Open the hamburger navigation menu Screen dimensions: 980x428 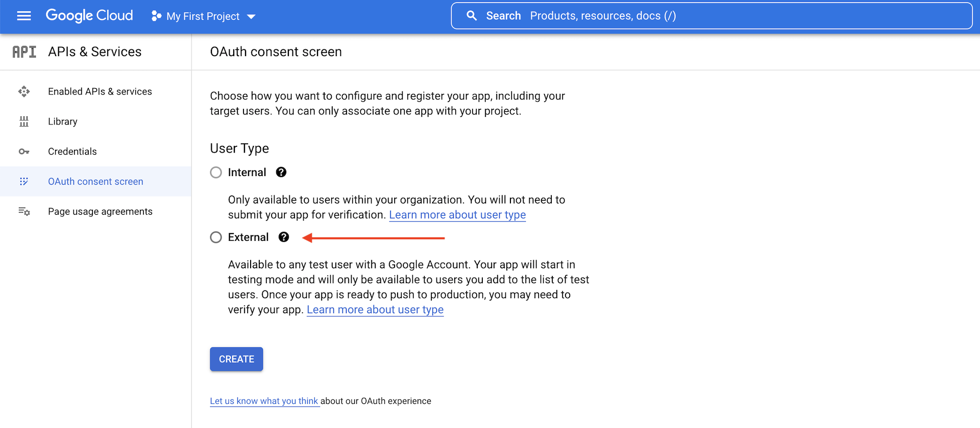(x=24, y=16)
